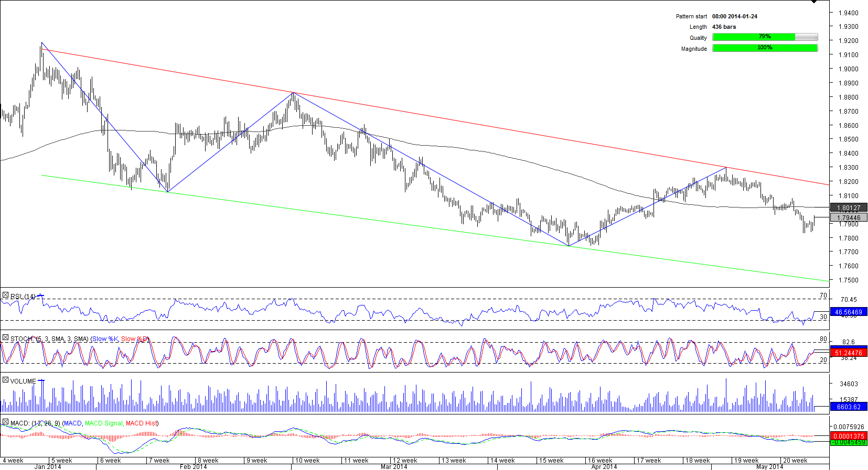
Task: Click the 'Slow %K' legend label
Action: click(x=105, y=339)
